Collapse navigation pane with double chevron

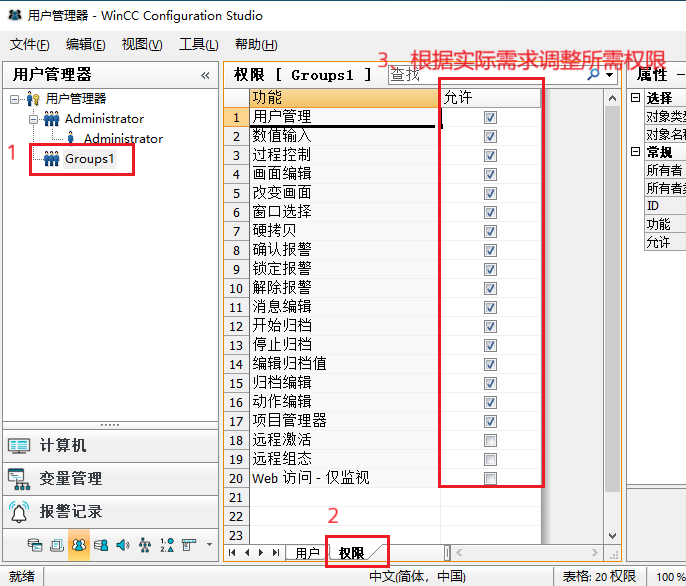tap(206, 75)
